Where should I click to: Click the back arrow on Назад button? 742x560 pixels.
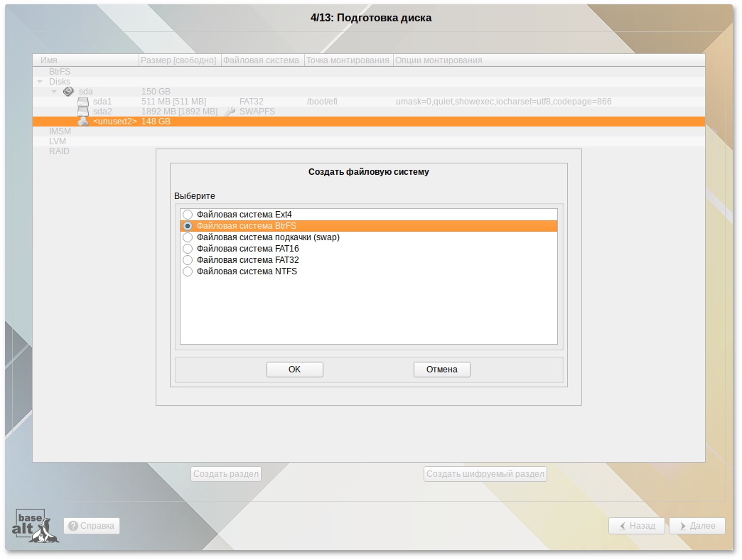coord(624,526)
